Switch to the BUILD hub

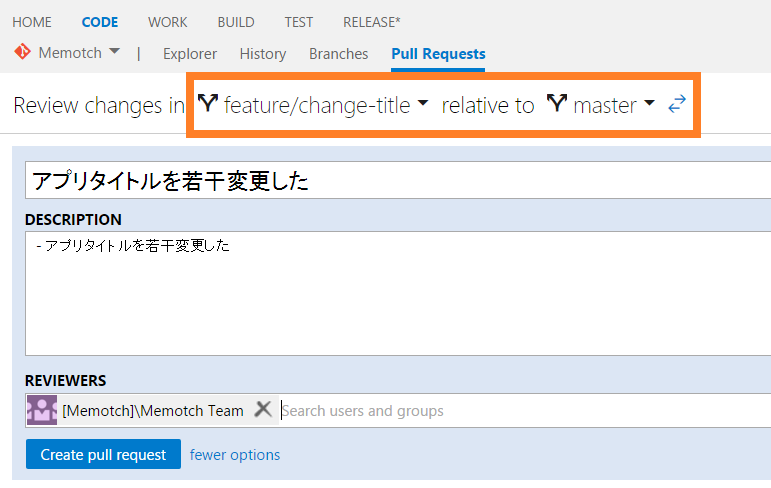tap(235, 22)
